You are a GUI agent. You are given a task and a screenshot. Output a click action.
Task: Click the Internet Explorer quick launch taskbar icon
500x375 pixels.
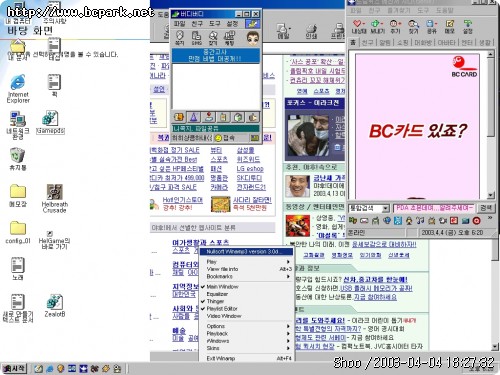point(50,369)
